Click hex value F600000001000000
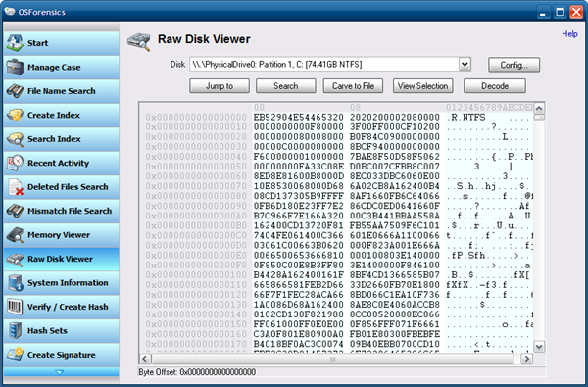This screenshot has width=588, height=387. pos(299,157)
